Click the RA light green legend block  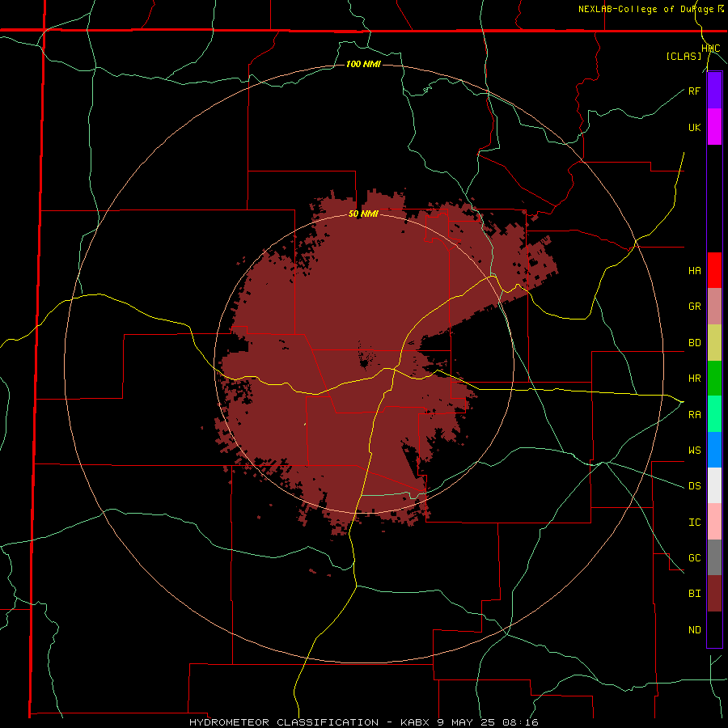coord(714,414)
